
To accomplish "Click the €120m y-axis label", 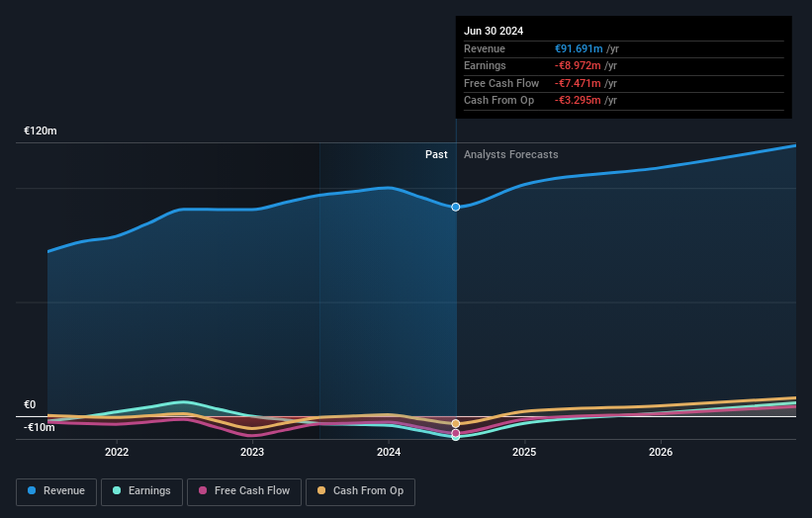I will point(41,130).
